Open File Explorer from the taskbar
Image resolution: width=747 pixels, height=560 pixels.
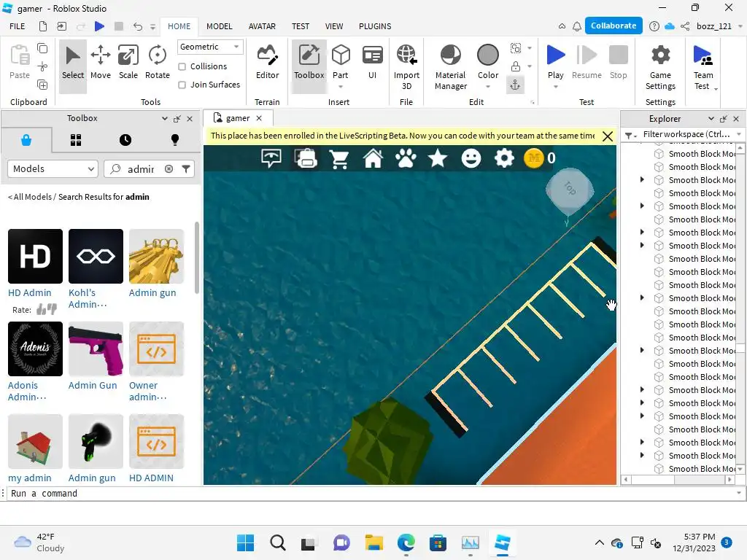(374, 542)
